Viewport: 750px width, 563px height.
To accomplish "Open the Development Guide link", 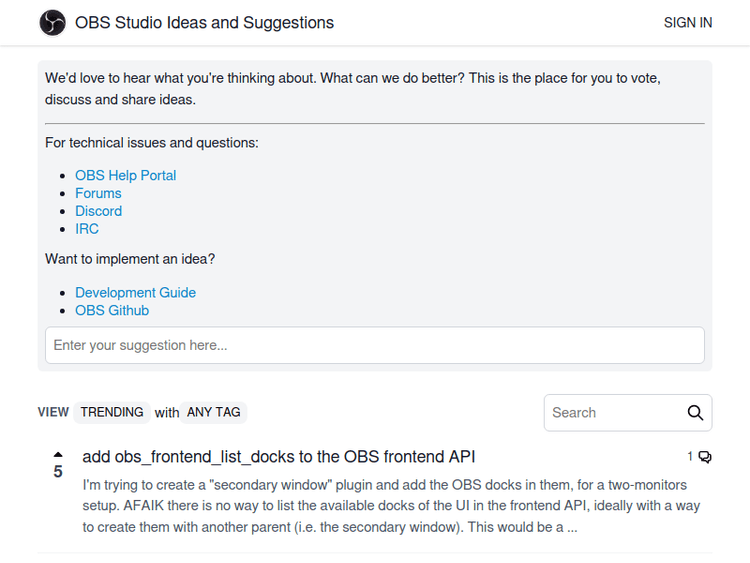I will (x=135, y=293).
